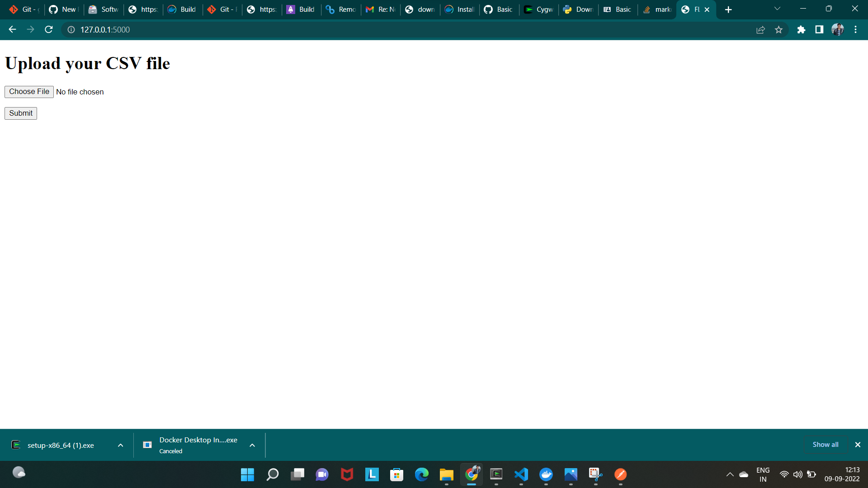Open a new browser tab

tap(728, 9)
